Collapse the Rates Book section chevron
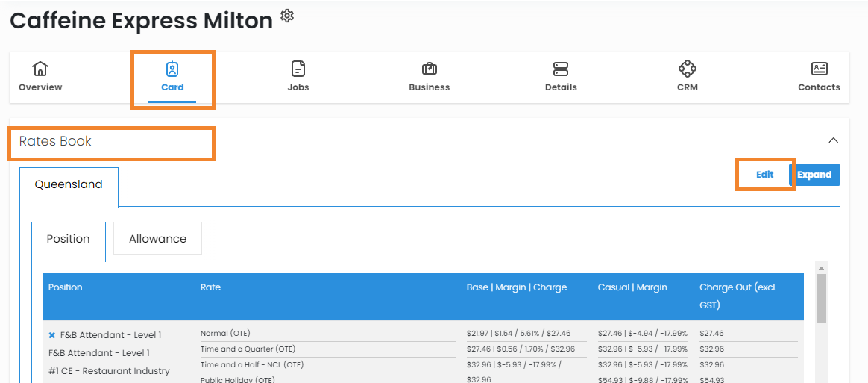Image resolution: width=868 pixels, height=383 pixels. point(834,140)
